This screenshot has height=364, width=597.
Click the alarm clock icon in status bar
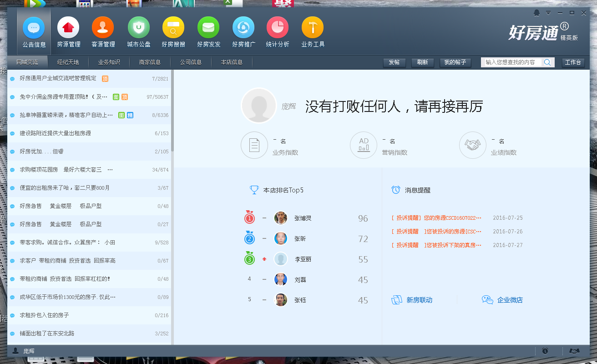(545, 351)
